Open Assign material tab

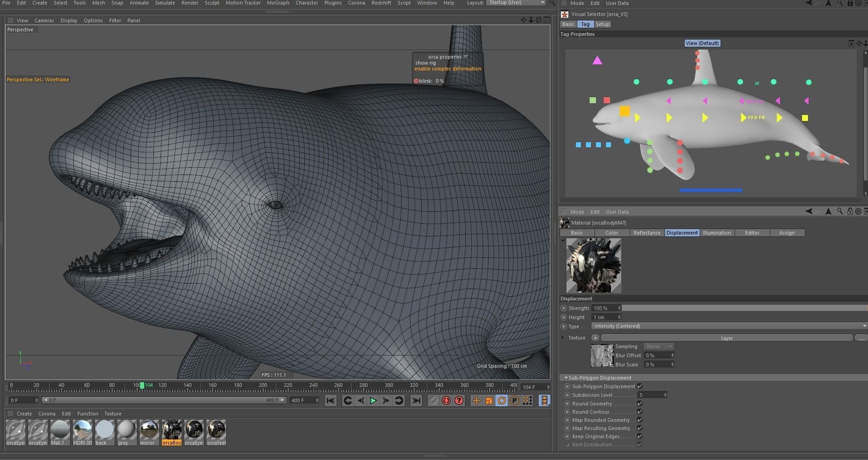coord(787,233)
